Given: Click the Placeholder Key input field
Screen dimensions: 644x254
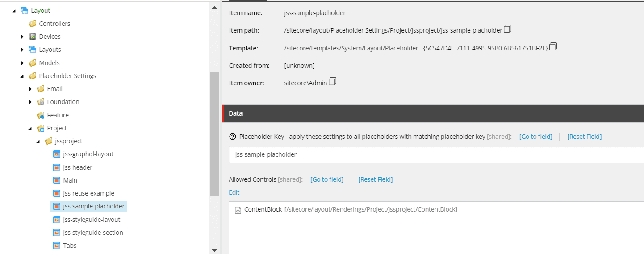Looking at the screenshot, I should coord(436,154).
